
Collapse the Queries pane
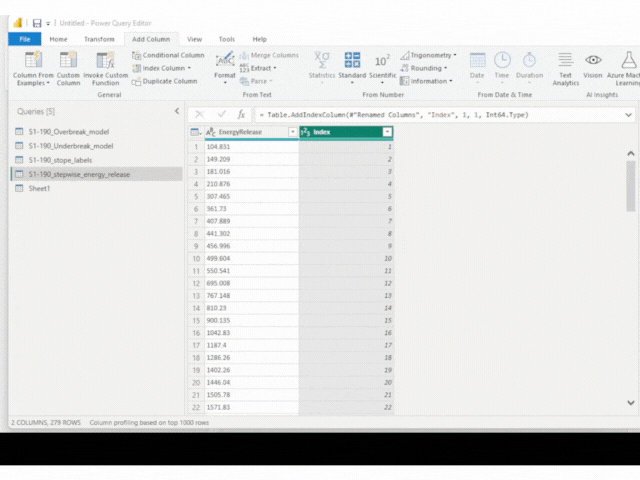[177, 111]
